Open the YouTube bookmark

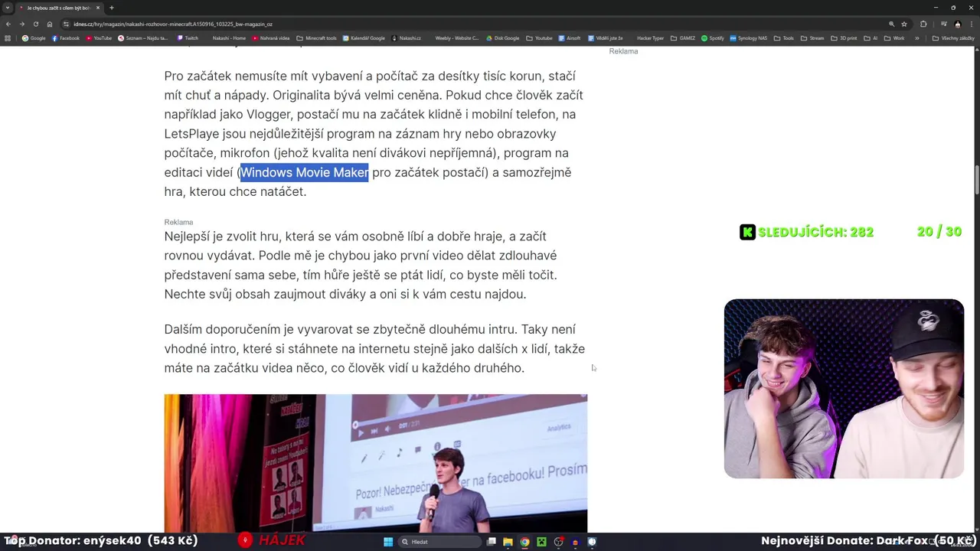coord(98,38)
